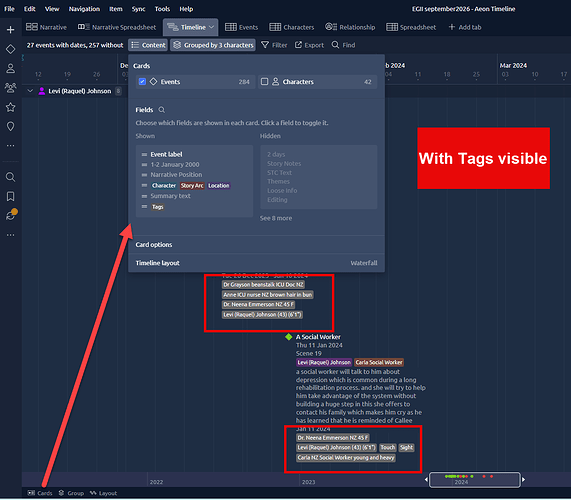
Task: Click the 2024 timeline range navigator handle
Action: 474,480
